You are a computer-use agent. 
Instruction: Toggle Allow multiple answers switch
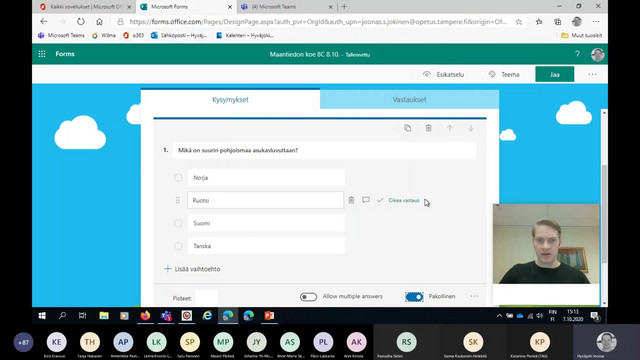[x=308, y=297]
